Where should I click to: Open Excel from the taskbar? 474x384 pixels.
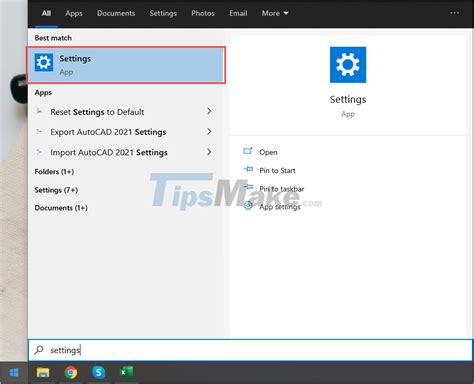pyautogui.click(x=126, y=372)
